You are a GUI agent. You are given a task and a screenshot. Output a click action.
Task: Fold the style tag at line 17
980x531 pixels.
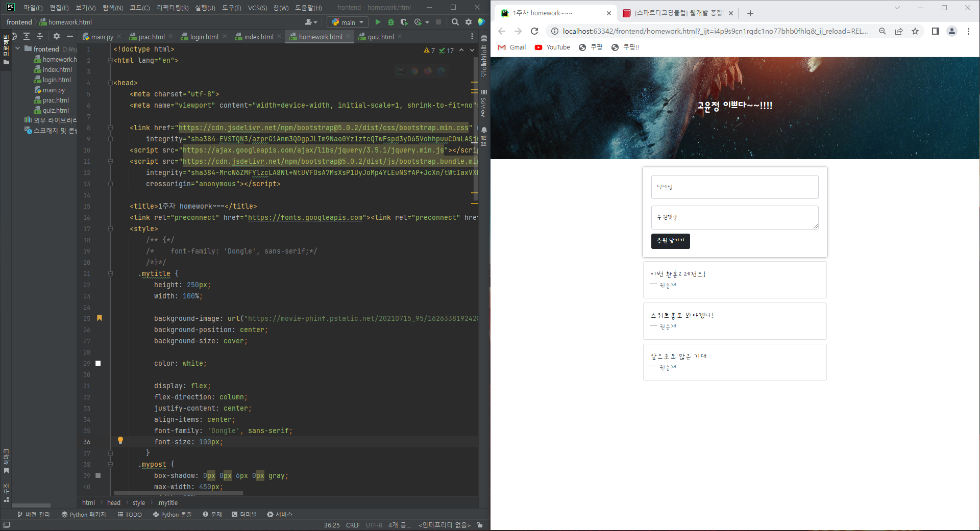pos(110,229)
